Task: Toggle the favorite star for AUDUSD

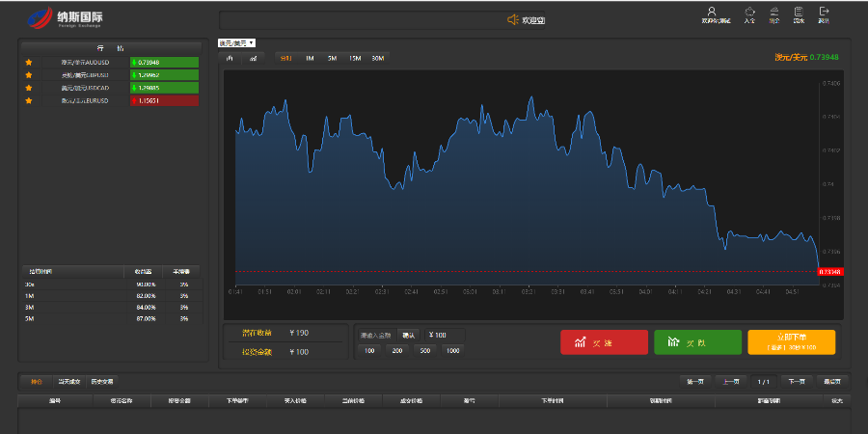Action: coord(29,63)
